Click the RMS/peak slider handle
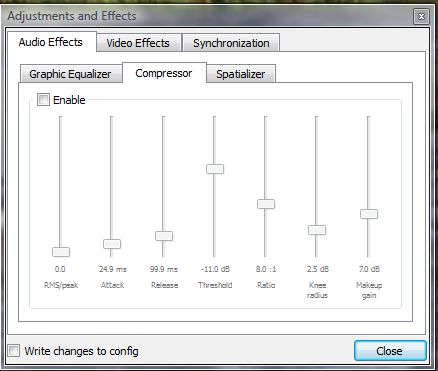 point(61,252)
